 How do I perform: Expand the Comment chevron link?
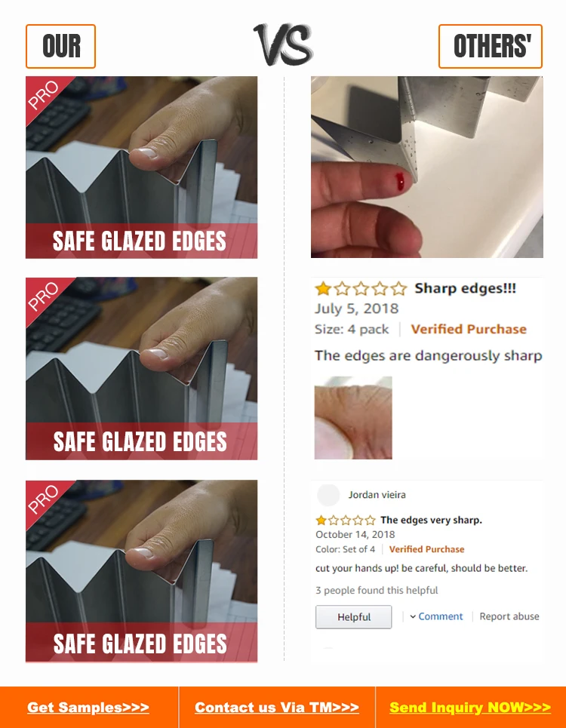point(436,616)
